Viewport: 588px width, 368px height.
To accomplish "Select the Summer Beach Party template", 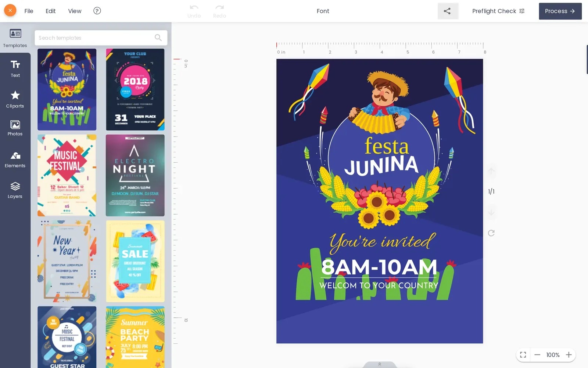I will point(135,337).
